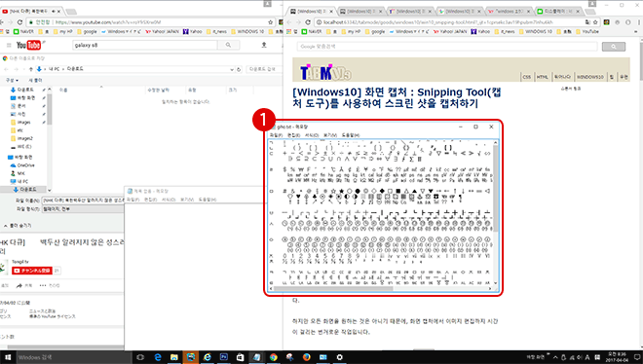Click the Google custom search input field

pyautogui.click(x=447, y=47)
